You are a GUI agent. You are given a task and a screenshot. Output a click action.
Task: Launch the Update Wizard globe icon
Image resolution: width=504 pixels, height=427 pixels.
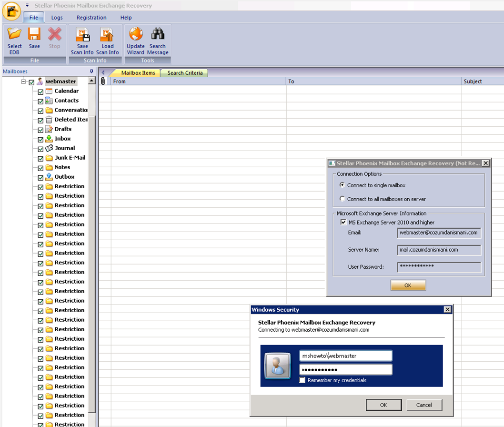tap(136, 34)
